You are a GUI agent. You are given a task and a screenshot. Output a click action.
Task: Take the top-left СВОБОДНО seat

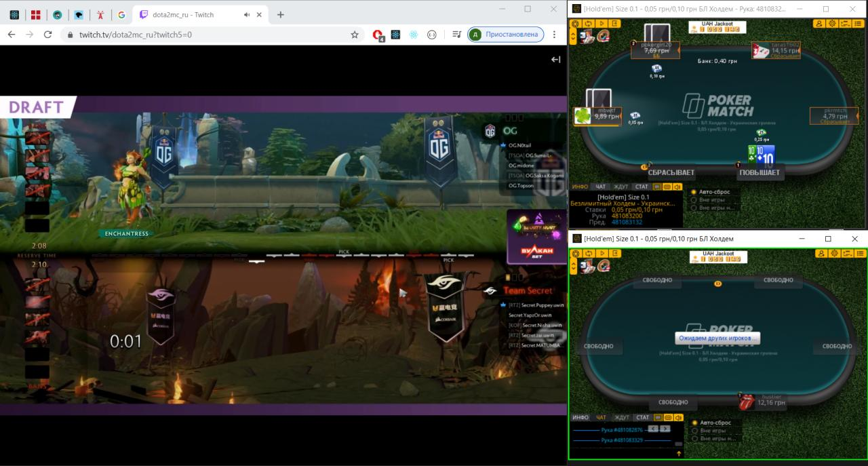tap(657, 280)
